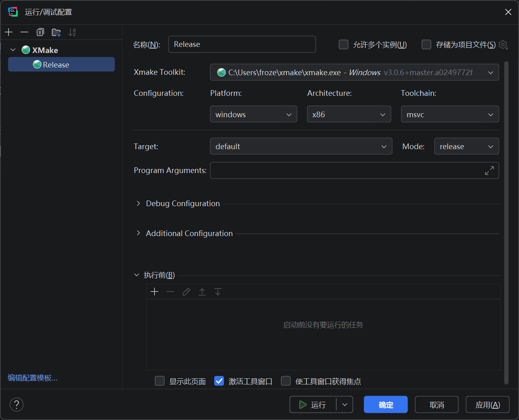Click gear icon beside store as project file
519x420 pixels.
(x=503, y=44)
